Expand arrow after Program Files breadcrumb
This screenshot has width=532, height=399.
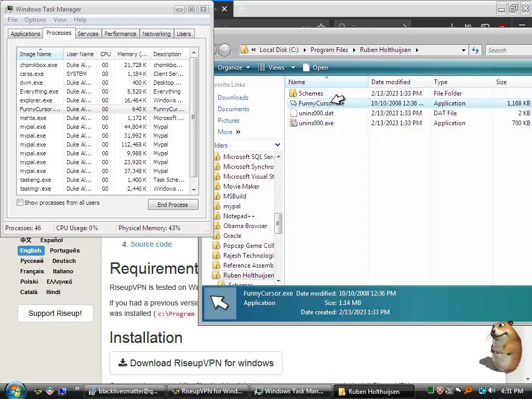click(354, 50)
